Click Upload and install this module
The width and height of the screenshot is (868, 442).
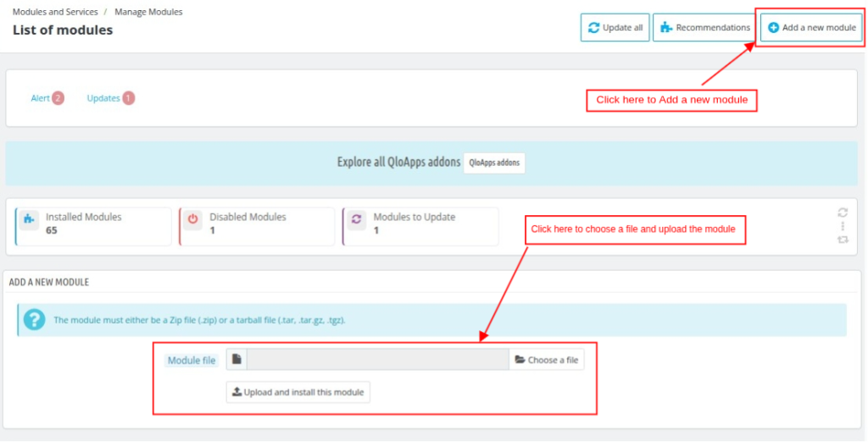point(298,392)
